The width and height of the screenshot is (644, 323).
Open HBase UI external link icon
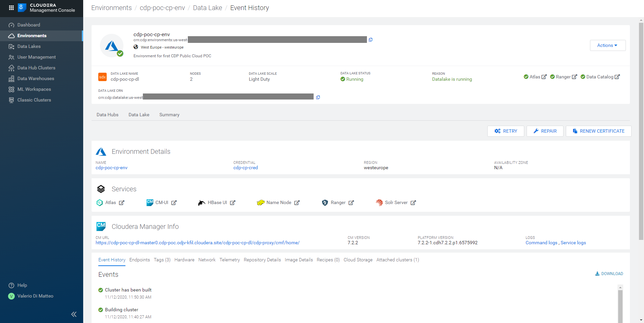click(233, 203)
